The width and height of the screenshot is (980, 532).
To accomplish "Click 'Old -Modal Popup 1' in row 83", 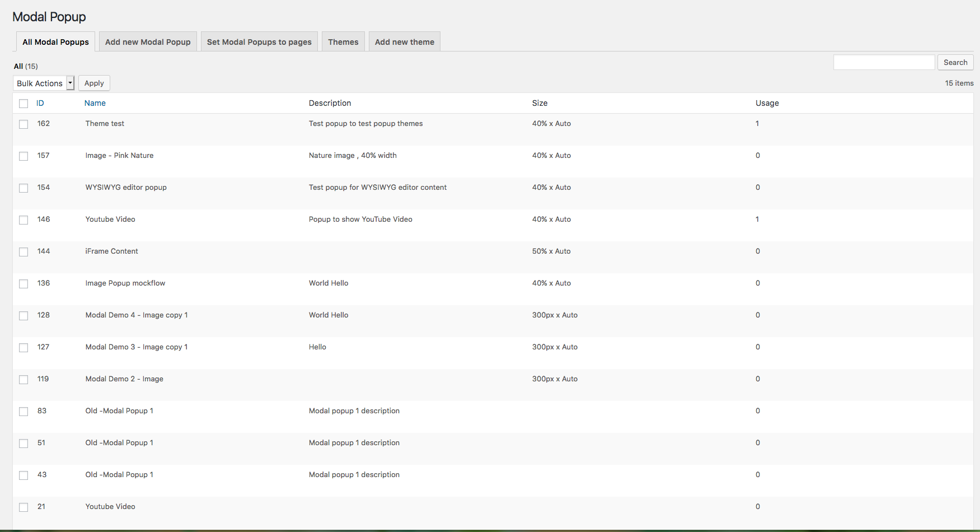I will tap(119, 411).
